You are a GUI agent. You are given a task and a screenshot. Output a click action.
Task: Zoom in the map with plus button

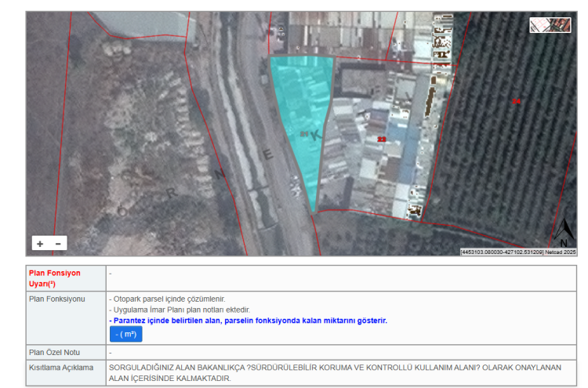click(x=40, y=244)
